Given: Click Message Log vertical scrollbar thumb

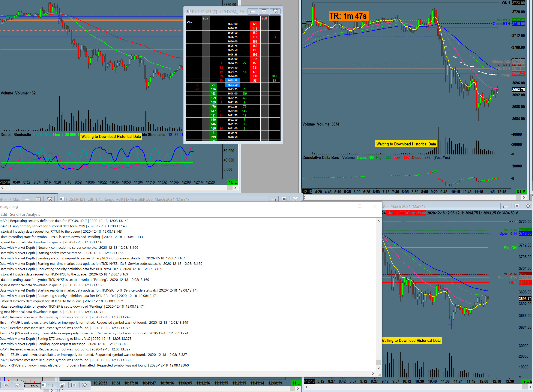Looking at the screenshot, I should [x=379, y=362].
